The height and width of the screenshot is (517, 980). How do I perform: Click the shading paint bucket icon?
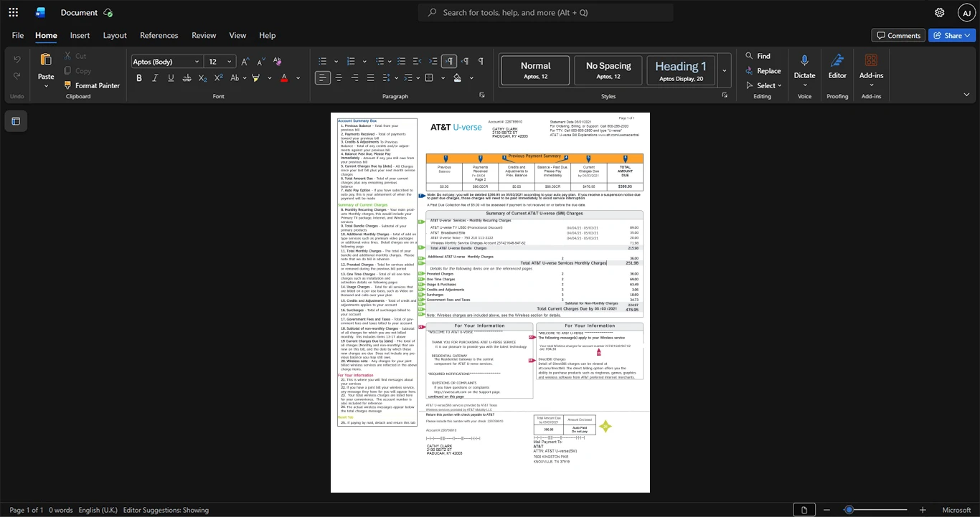(458, 77)
